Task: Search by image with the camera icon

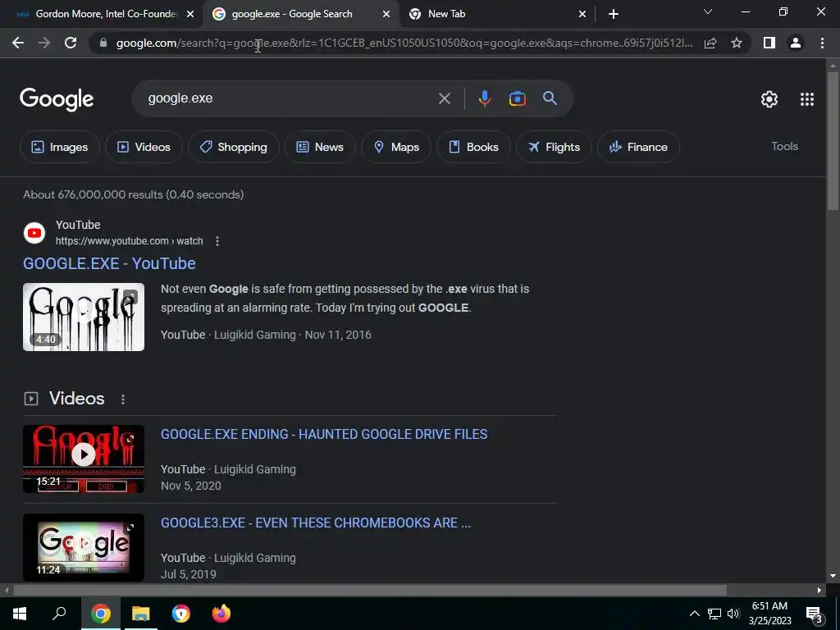Action: click(x=517, y=98)
